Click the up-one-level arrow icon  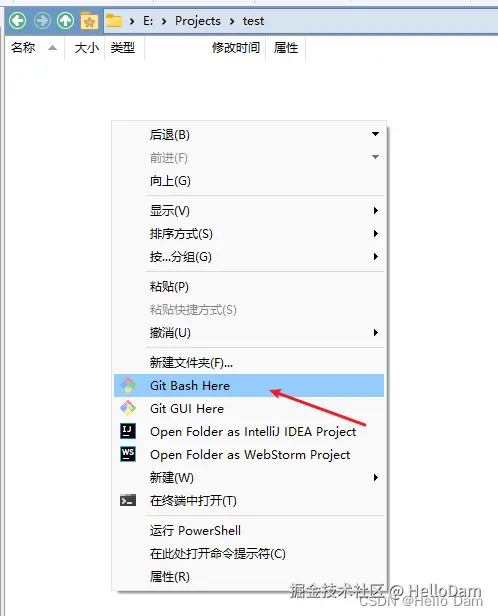pyautogui.click(x=65, y=20)
